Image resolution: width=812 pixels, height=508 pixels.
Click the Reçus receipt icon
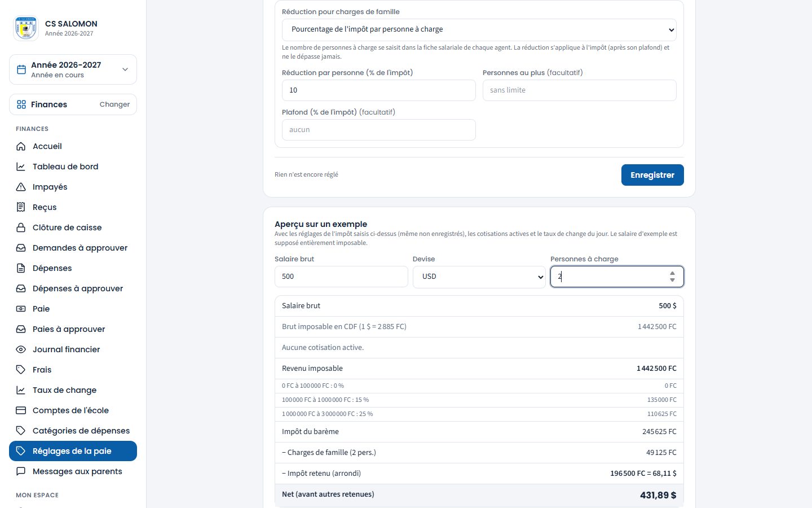[21, 207]
